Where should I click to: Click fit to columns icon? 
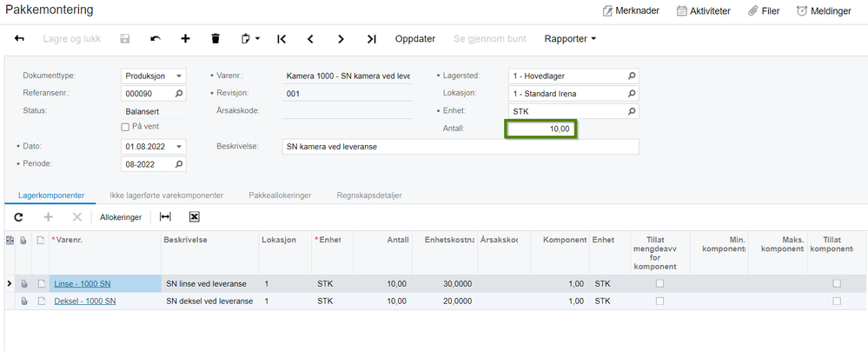pos(165,217)
